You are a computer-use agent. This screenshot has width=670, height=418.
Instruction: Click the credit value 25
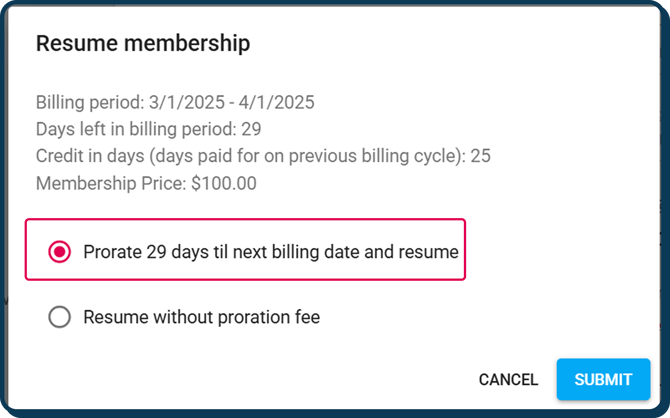coord(480,156)
